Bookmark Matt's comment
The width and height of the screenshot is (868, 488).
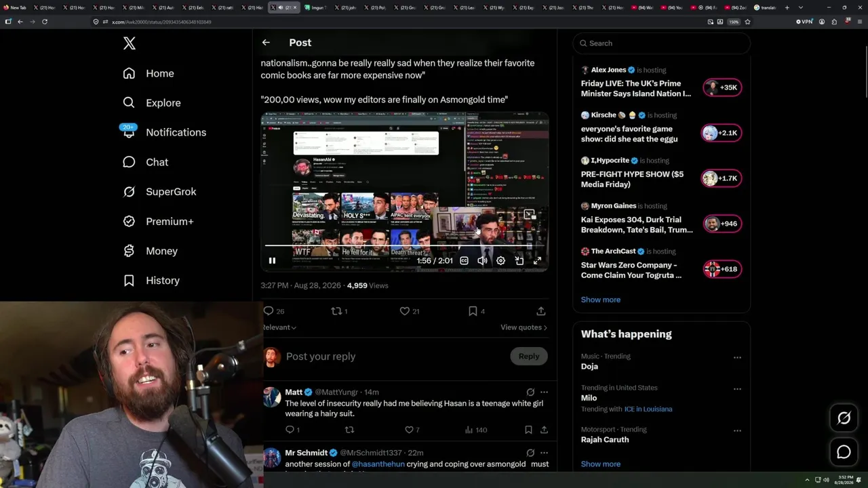click(x=528, y=430)
